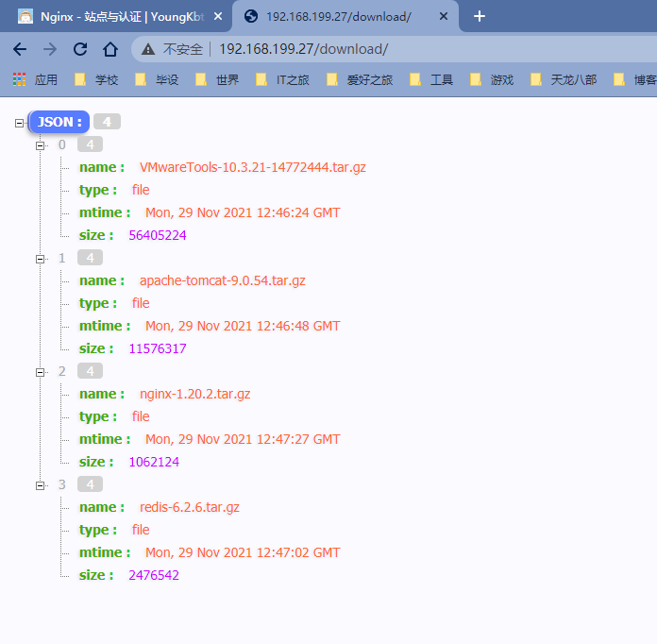Viewport: 657px width, 644px height.
Task: Open a new browser tab
Action: click(x=480, y=16)
